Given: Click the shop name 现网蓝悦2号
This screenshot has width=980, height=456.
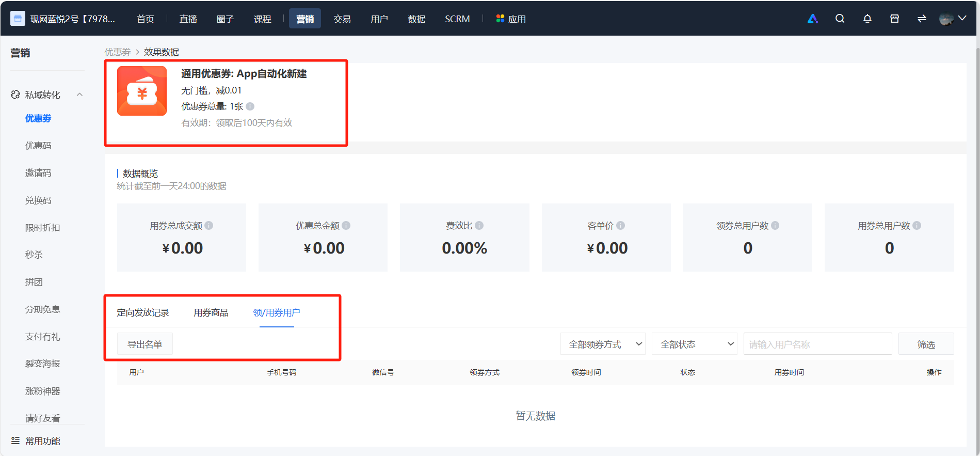Looking at the screenshot, I should tap(72, 19).
